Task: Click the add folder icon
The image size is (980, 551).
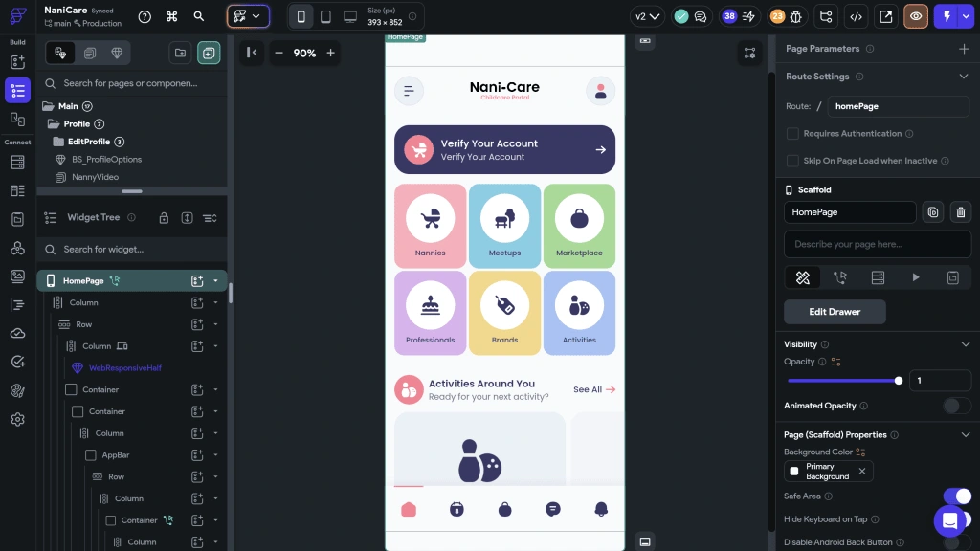Action: tap(180, 54)
